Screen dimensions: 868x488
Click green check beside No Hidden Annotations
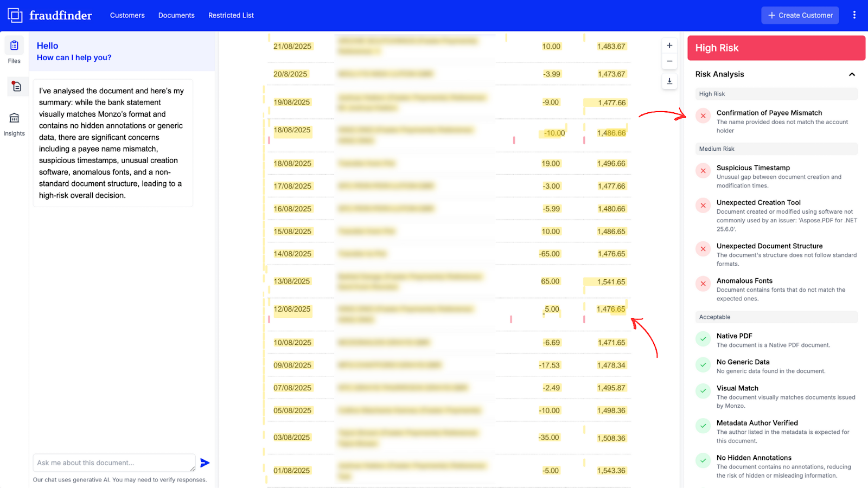[703, 460]
